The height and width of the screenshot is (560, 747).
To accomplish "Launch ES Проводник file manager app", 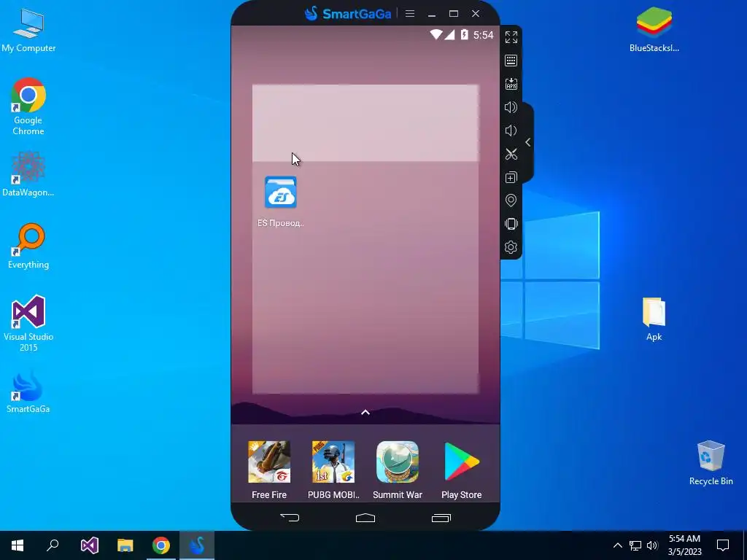I will 281,201.
